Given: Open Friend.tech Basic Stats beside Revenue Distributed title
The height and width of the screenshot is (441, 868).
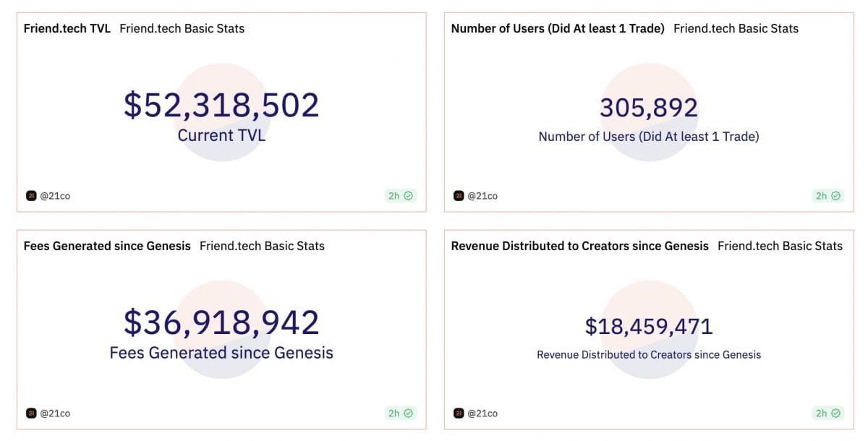Looking at the screenshot, I should [x=780, y=245].
